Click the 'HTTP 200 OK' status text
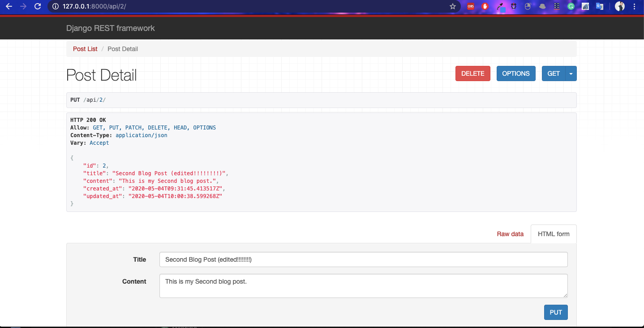This screenshot has width=644, height=328. coord(88,120)
